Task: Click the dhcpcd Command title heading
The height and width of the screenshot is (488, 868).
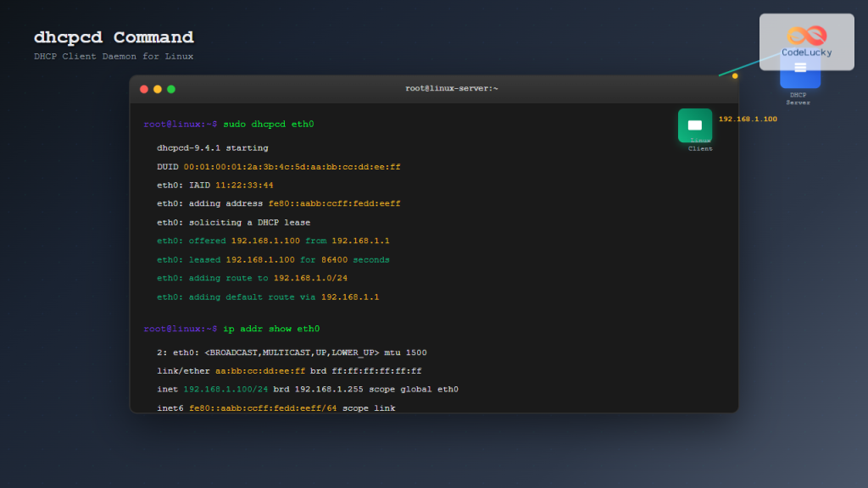Action: (x=113, y=36)
